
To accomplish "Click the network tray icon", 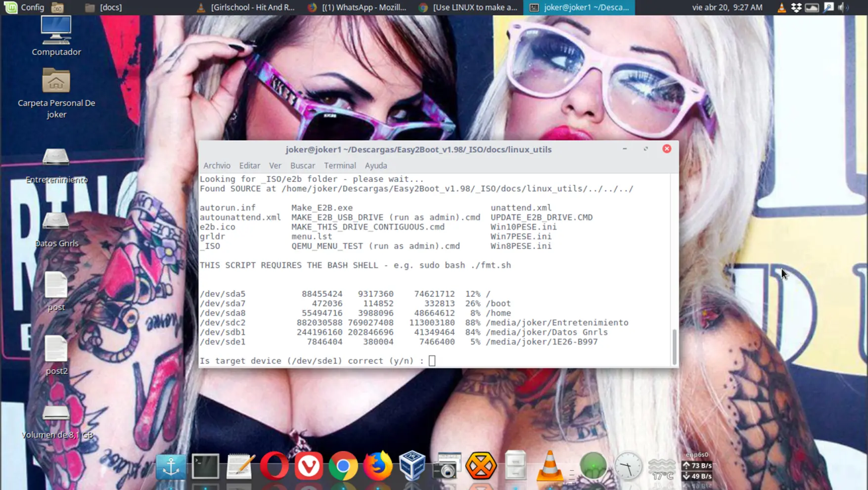I will click(812, 7).
